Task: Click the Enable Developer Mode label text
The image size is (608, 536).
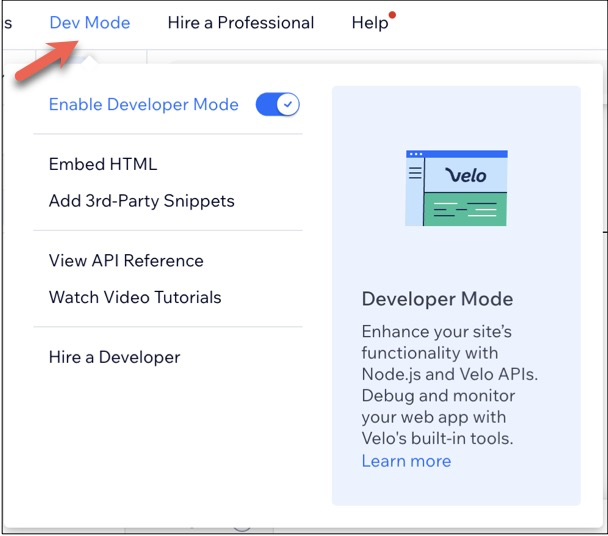Action: (x=143, y=104)
